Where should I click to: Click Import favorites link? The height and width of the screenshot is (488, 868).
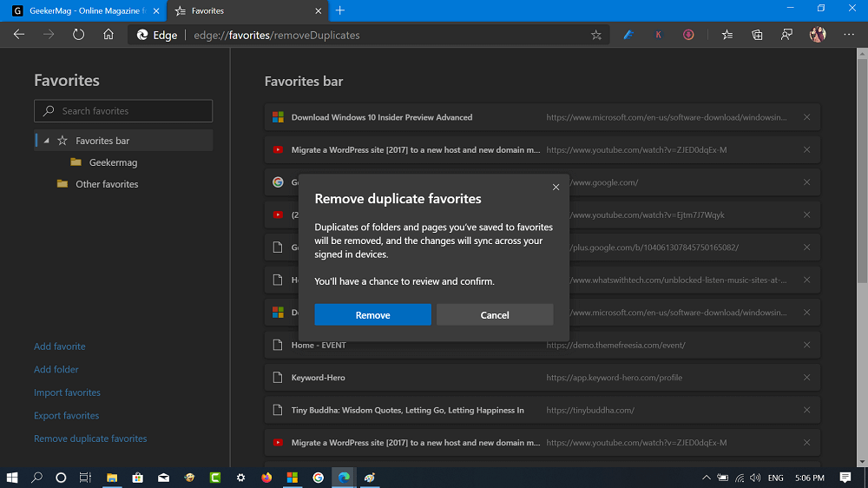tap(67, 392)
